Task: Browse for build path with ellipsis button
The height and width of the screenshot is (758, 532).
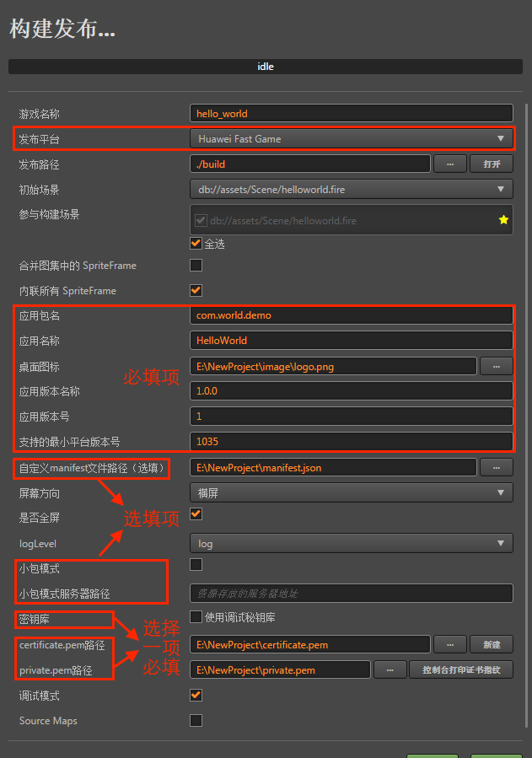Action: coord(450,164)
